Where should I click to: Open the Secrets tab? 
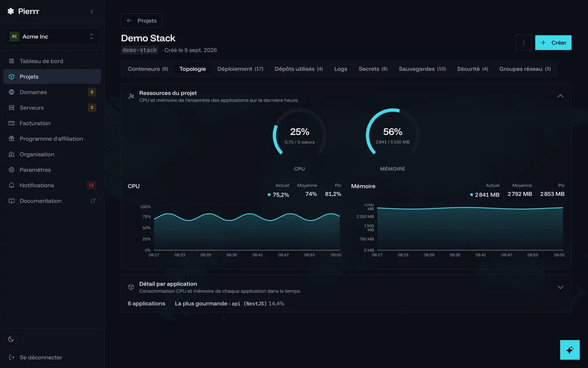(373, 69)
